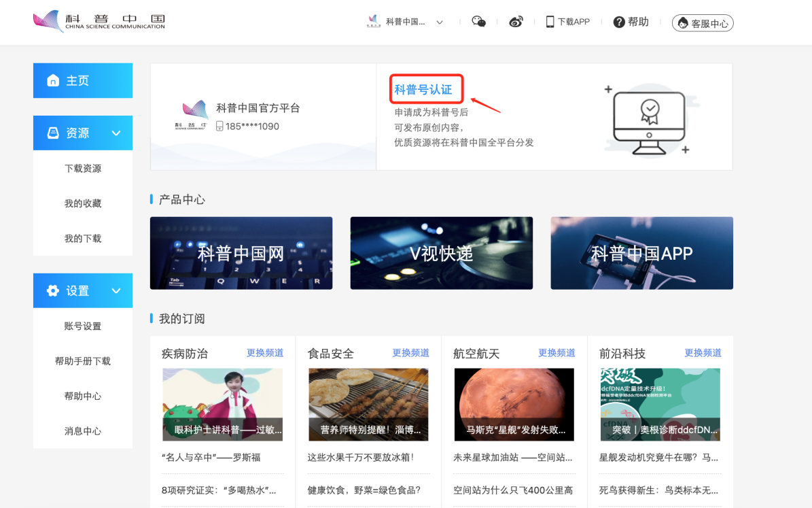Click the 我的订阅 section heading
The width and height of the screenshot is (812, 508).
point(182,319)
